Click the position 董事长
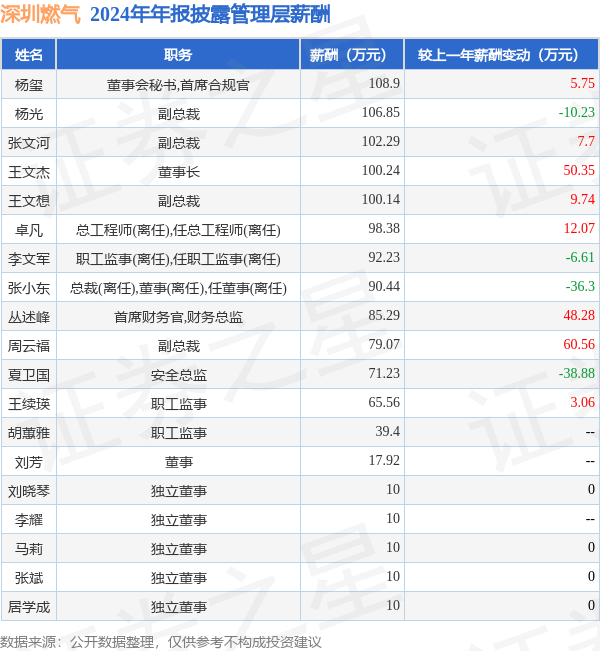Viewport: 600px width, 651px height. click(x=179, y=172)
